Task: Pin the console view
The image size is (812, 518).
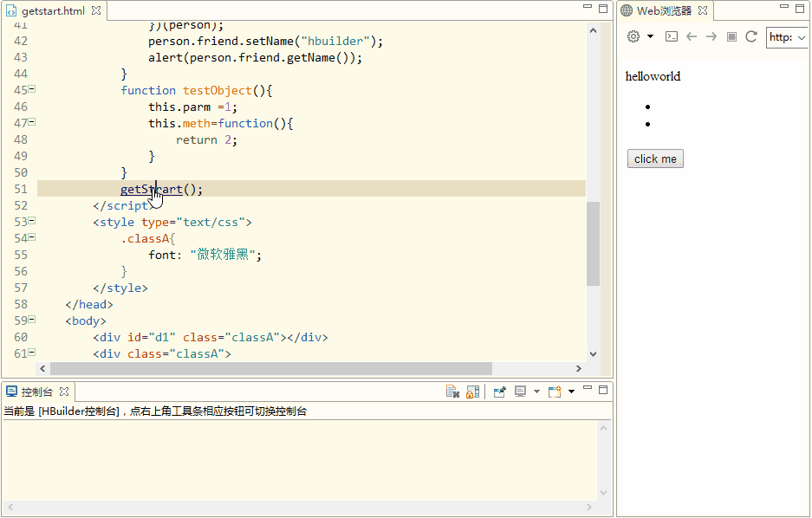Action: click(499, 392)
